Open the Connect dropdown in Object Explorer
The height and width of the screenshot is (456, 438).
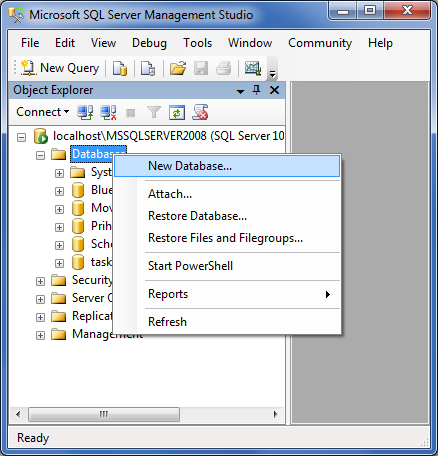click(x=43, y=112)
